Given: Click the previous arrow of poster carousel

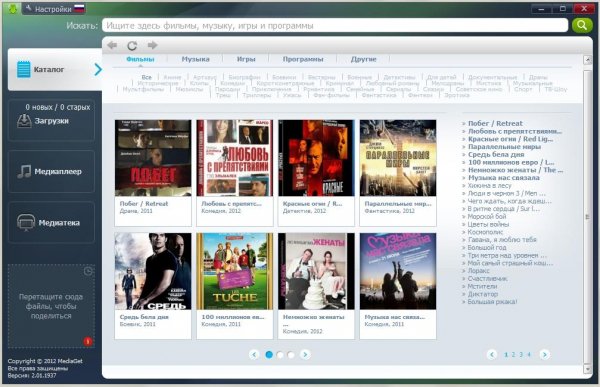Looking at the screenshot, I should click(254, 354).
